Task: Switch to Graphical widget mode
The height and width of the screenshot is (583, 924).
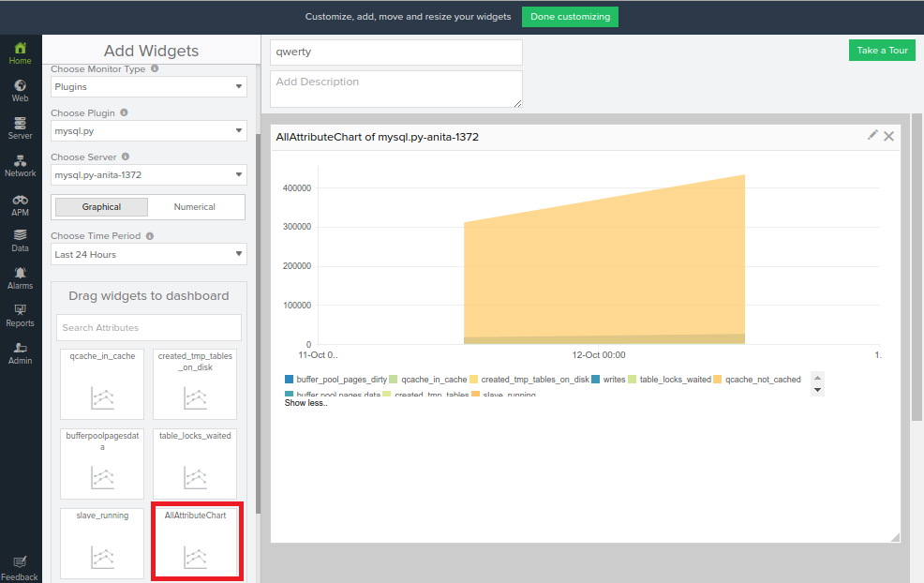Action: point(101,207)
